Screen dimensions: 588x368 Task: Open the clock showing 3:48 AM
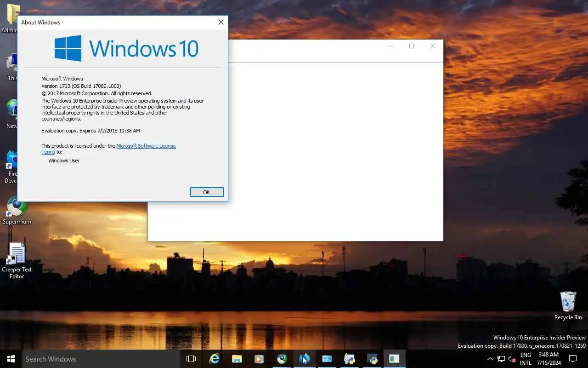pyautogui.click(x=548, y=359)
